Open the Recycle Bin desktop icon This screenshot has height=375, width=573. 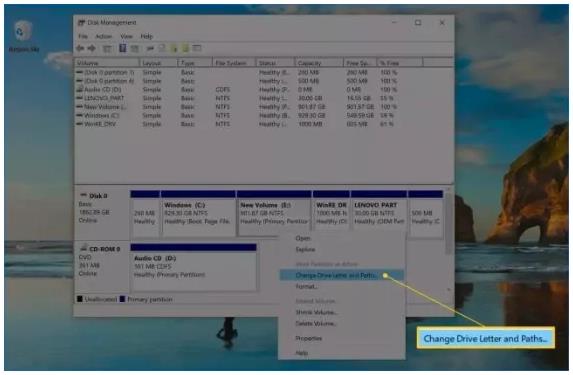pyautogui.click(x=23, y=31)
